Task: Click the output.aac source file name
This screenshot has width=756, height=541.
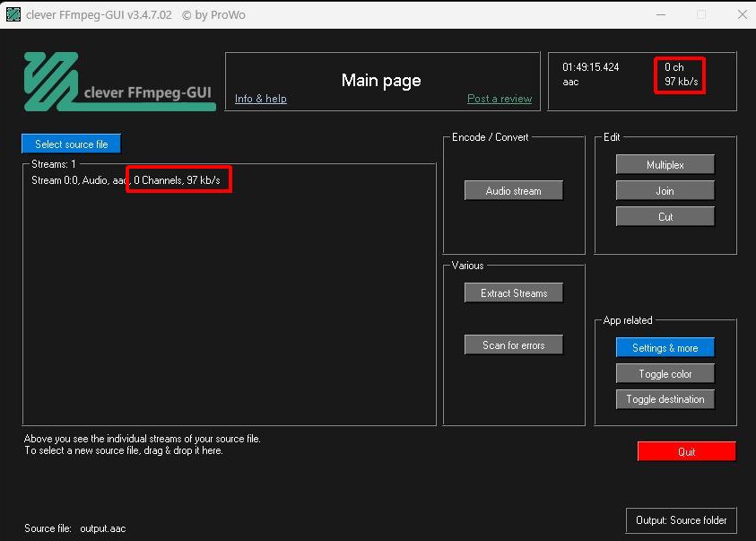Action: click(x=103, y=528)
